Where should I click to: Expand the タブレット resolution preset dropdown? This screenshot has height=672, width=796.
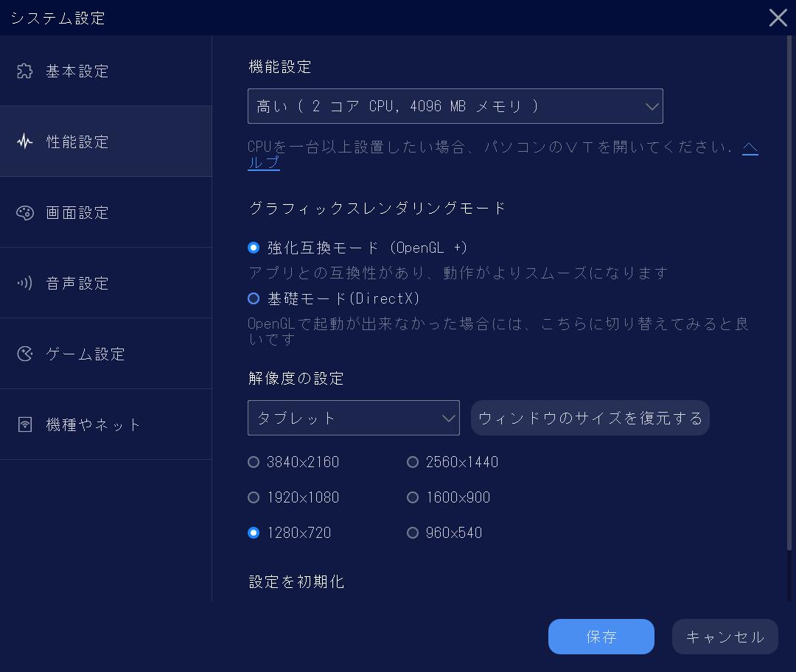[x=353, y=417]
